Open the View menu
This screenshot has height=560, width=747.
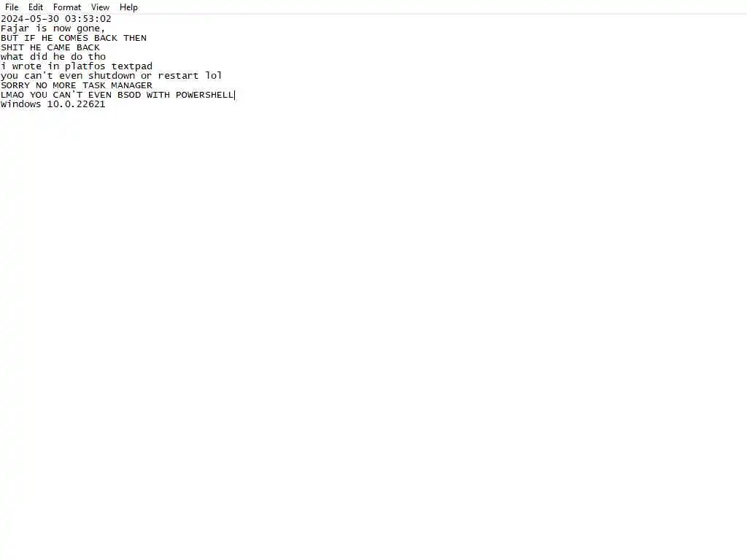point(100,7)
